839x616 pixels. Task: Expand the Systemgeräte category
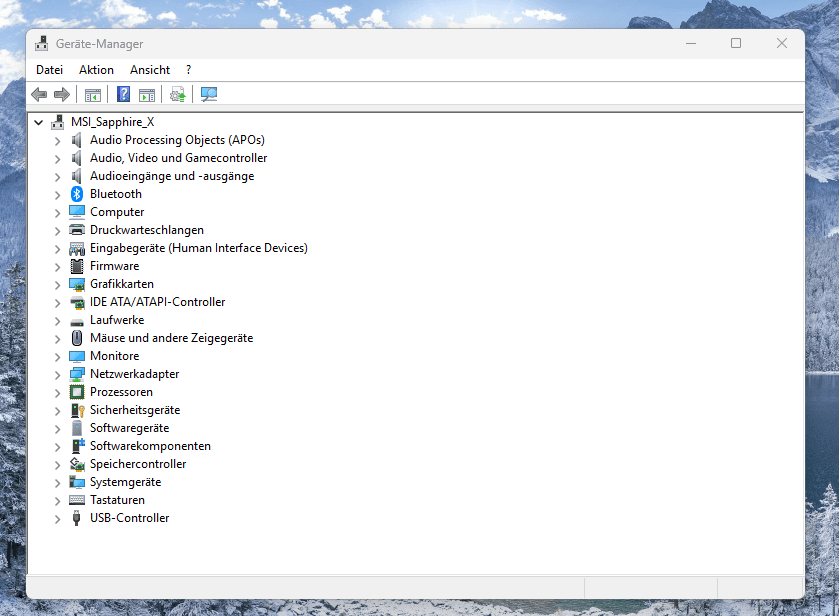point(57,483)
